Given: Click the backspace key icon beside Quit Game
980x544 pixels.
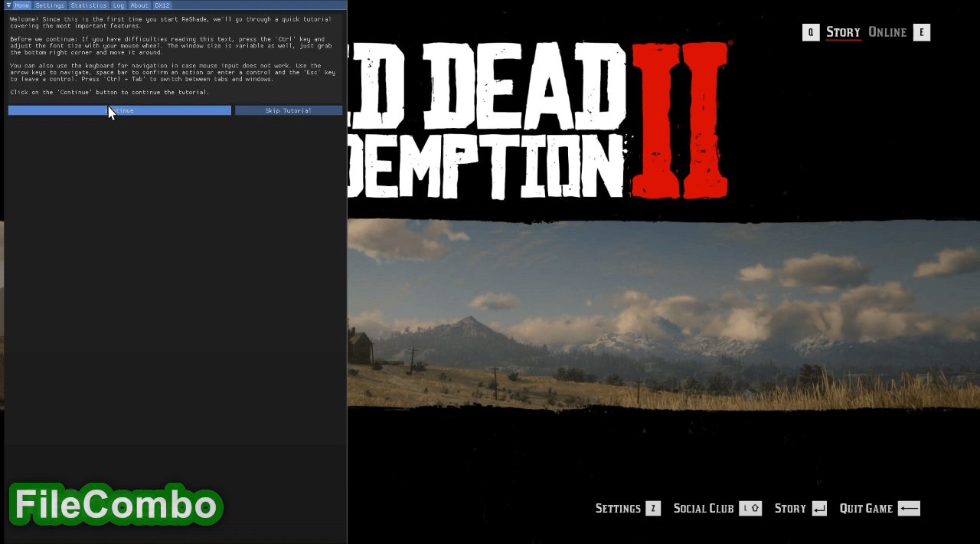Looking at the screenshot, I should coord(909,509).
